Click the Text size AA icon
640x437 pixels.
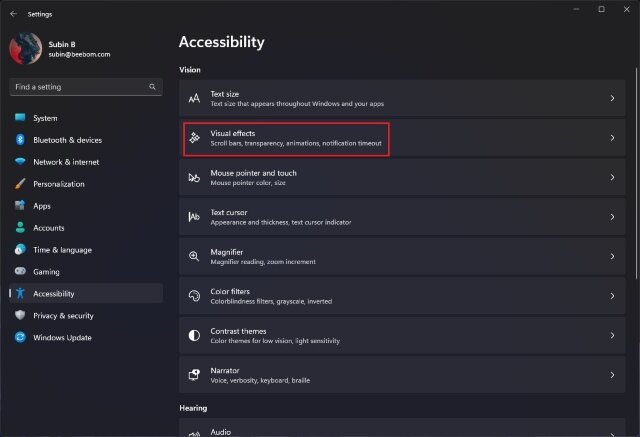(x=194, y=98)
